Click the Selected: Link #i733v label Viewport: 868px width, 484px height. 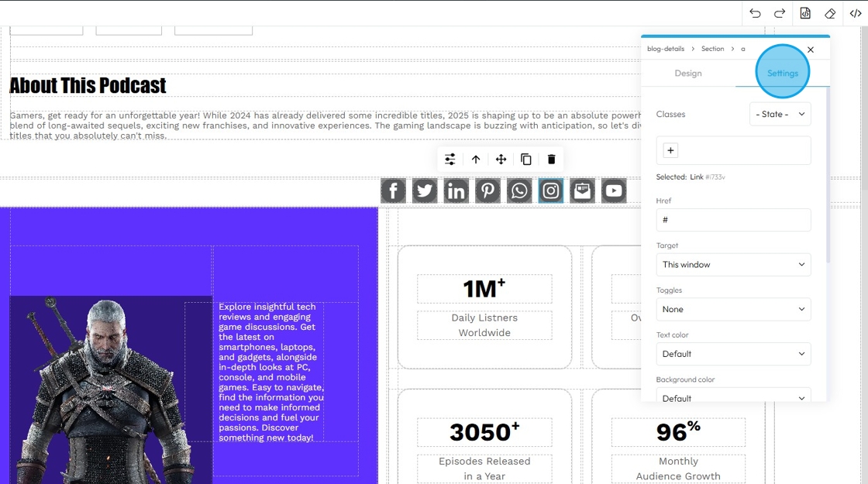pyautogui.click(x=691, y=177)
